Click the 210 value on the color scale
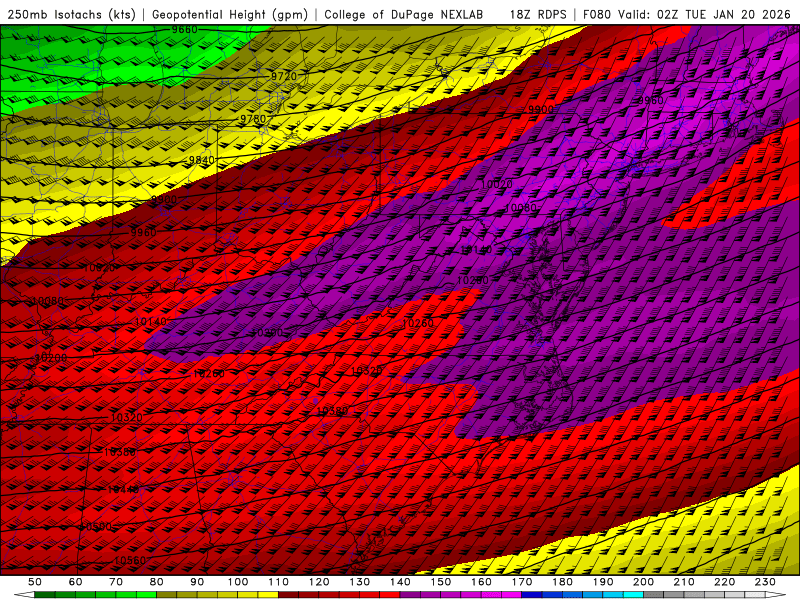 coord(684,582)
